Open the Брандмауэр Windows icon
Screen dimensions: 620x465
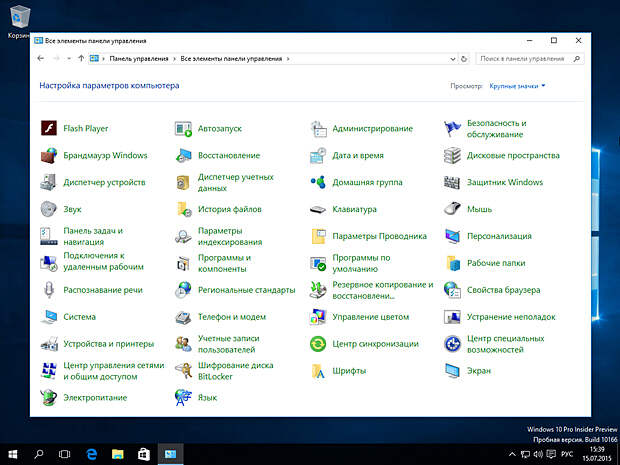(x=49, y=155)
